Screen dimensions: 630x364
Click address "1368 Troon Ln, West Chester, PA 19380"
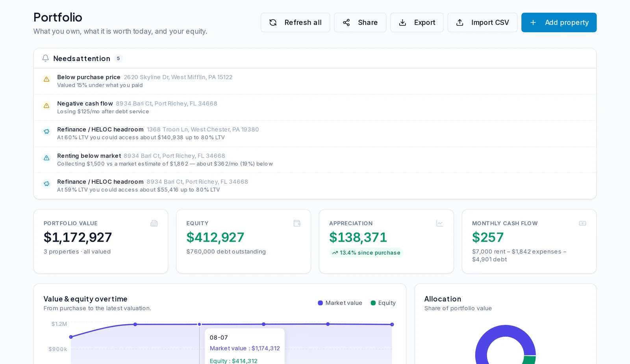tap(203, 129)
